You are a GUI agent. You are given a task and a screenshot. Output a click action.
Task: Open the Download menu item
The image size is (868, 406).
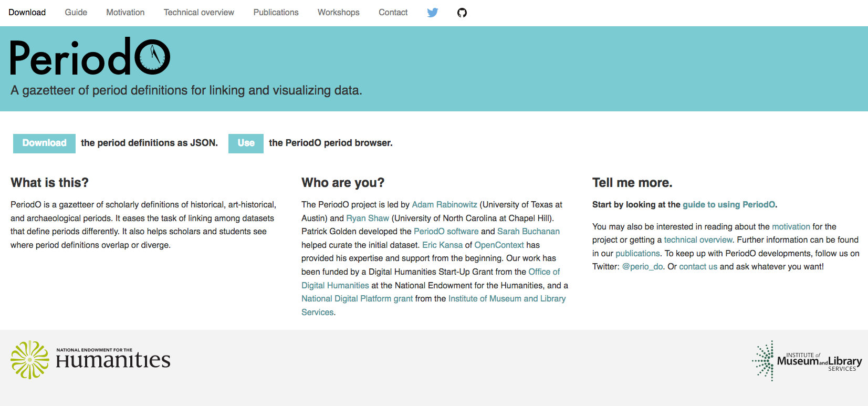[x=27, y=13]
